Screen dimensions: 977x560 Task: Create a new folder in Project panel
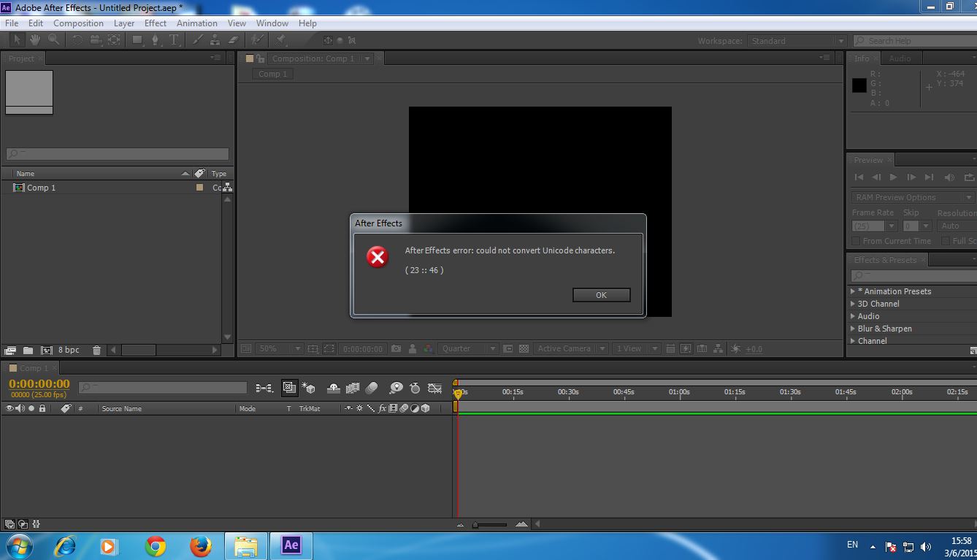pos(28,350)
